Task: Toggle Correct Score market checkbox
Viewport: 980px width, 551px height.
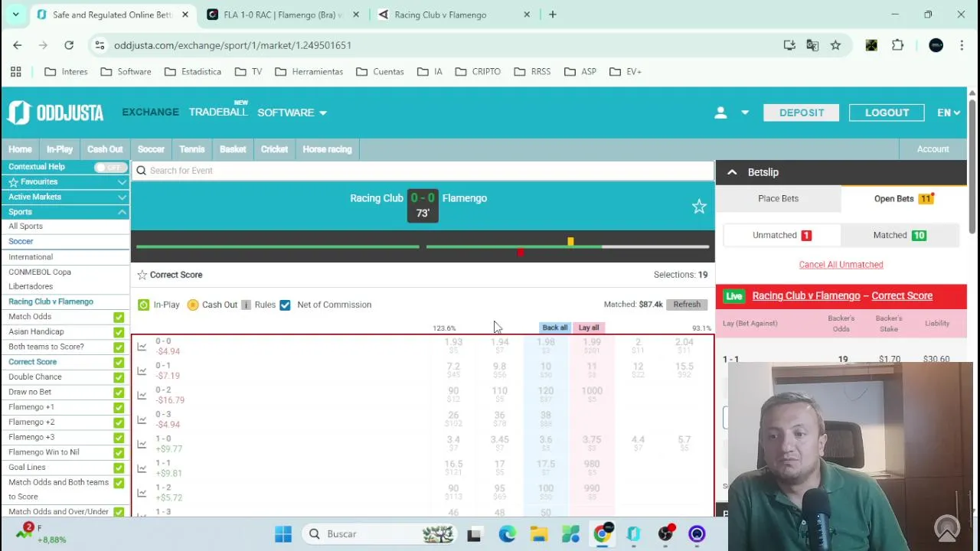Action: coord(119,362)
